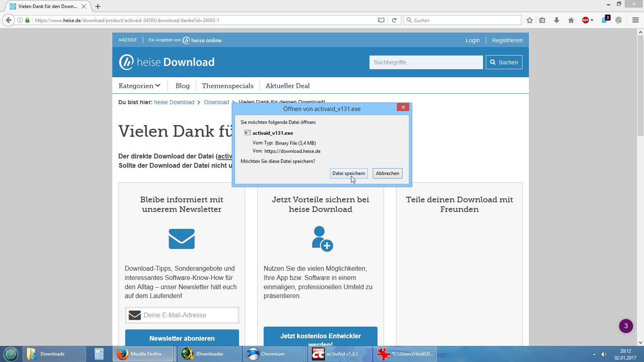Image resolution: width=644 pixels, height=362 pixels.
Task: Open the Ghostery extension icon
Action: coord(605,20)
